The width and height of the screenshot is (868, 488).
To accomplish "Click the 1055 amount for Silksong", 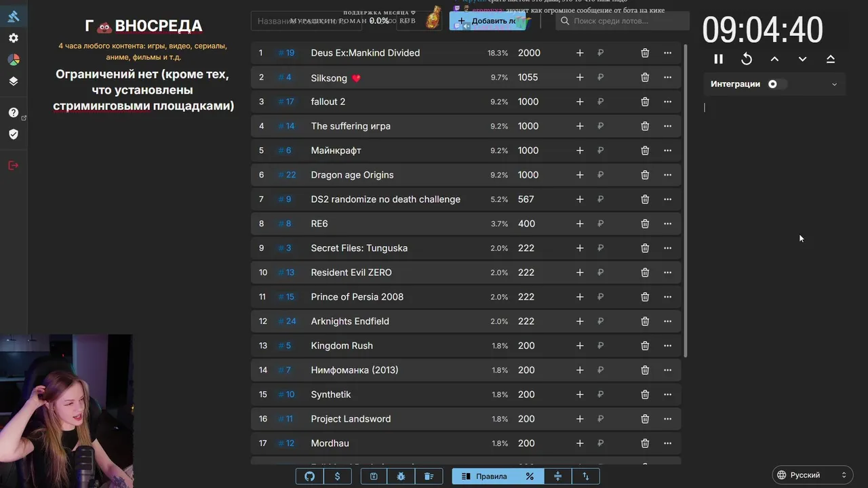I will (x=528, y=77).
